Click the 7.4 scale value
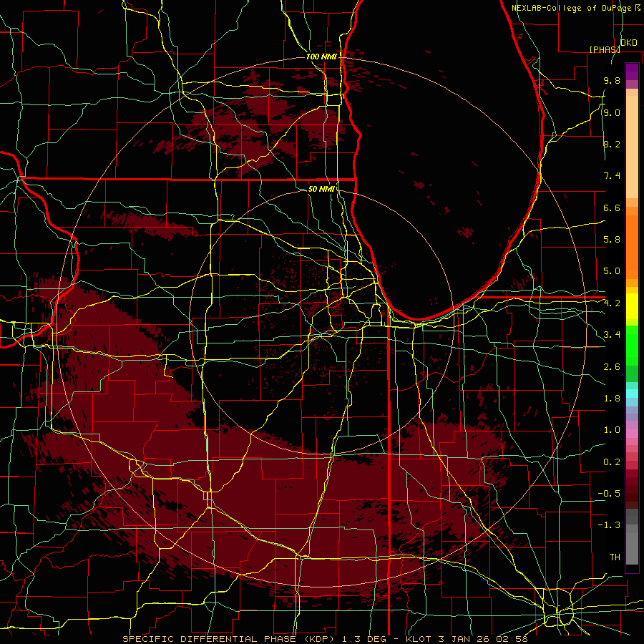The height and width of the screenshot is (644, 644). click(x=612, y=176)
